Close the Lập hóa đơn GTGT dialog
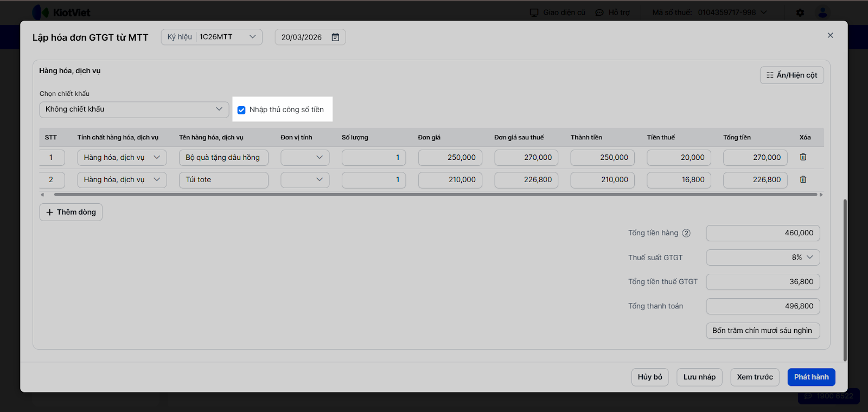868x412 pixels. tap(830, 35)
